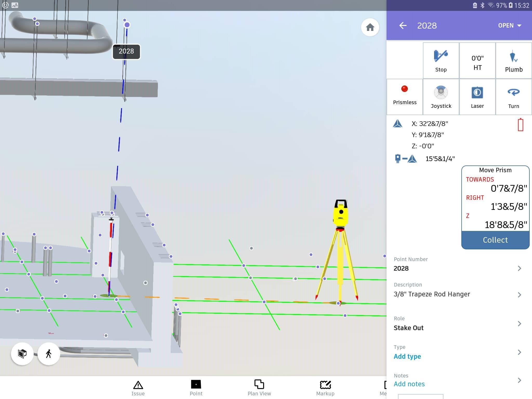This screenshot has width=532, height=399.
Task: Tap the Turn instrument tool
Action: [x=514, y=97]
